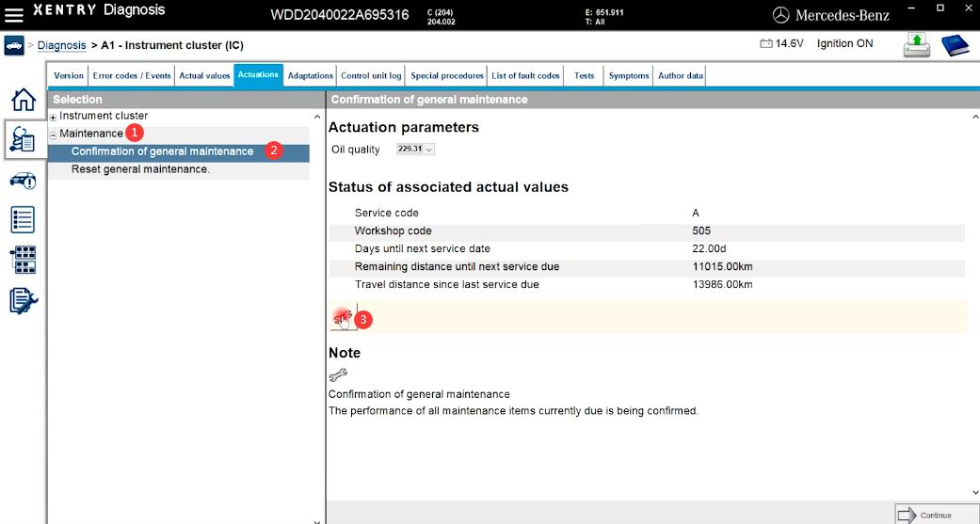
Task: Open the Special procedures tab
Action: pyautogui.click(x=447, y=75)
